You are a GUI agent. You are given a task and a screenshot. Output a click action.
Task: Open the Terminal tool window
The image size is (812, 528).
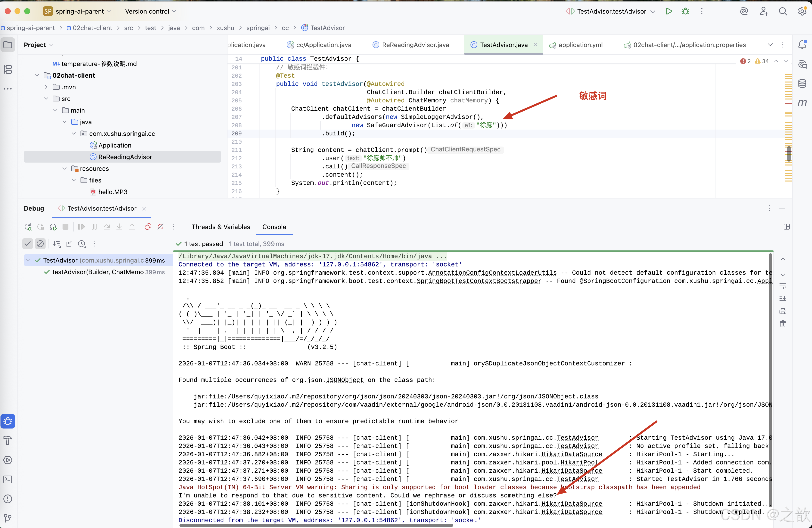[x=8, y=479]
